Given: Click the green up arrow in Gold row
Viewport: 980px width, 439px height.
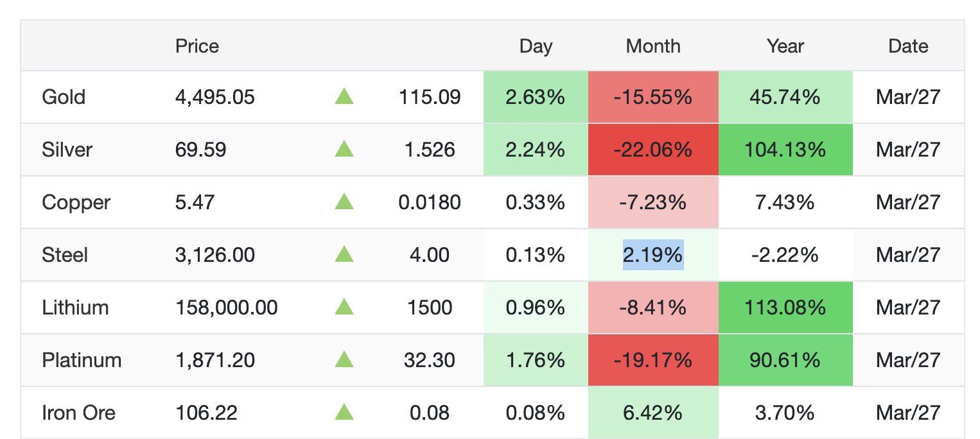Looking at the screenshot, I should click(x=344, y=98).
